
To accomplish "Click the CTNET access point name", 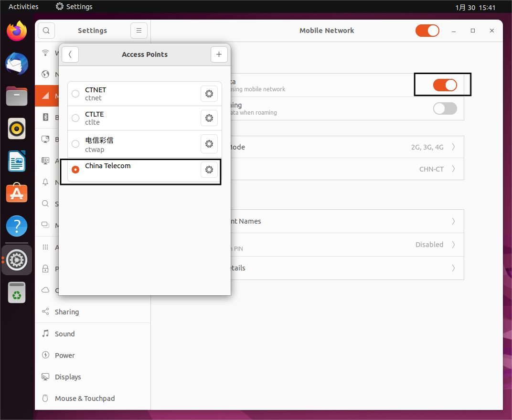I will point(96,90).
